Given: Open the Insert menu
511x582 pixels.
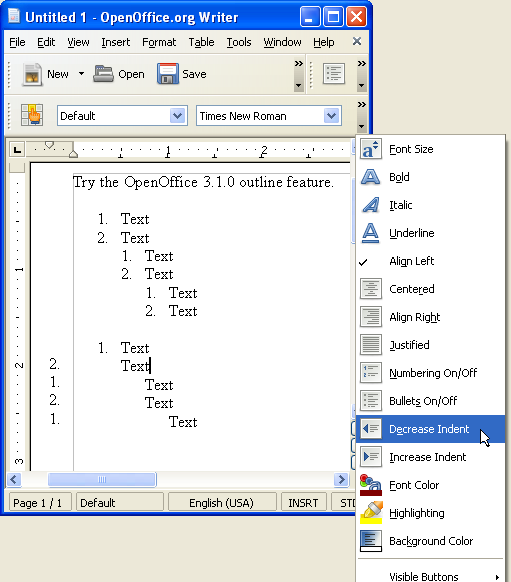Looking at the screenshot, I should [x=115, y=42].
